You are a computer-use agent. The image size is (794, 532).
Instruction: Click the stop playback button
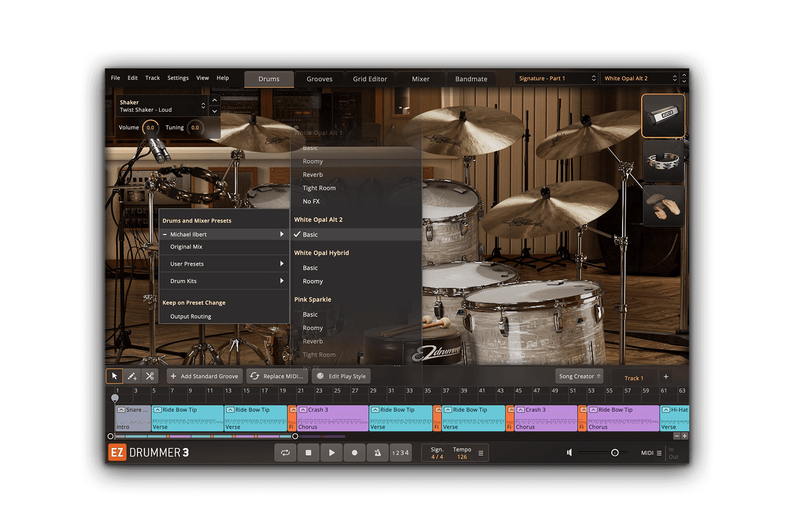tap(308, 453)
